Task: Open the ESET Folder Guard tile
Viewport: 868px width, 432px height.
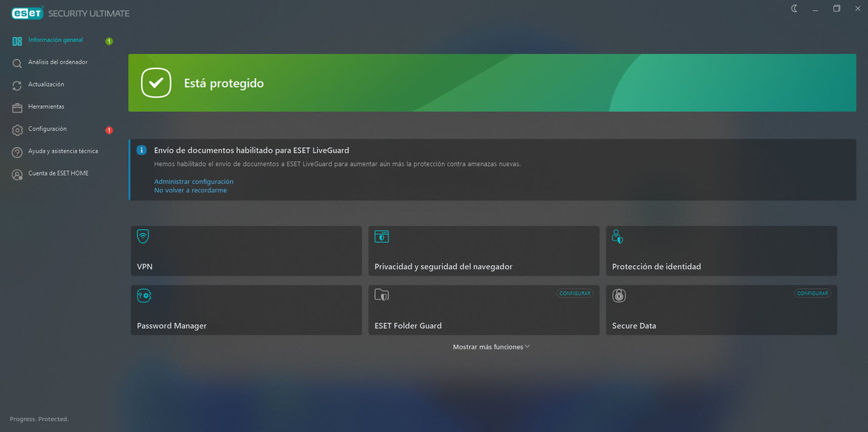Action: coord(484,310)
